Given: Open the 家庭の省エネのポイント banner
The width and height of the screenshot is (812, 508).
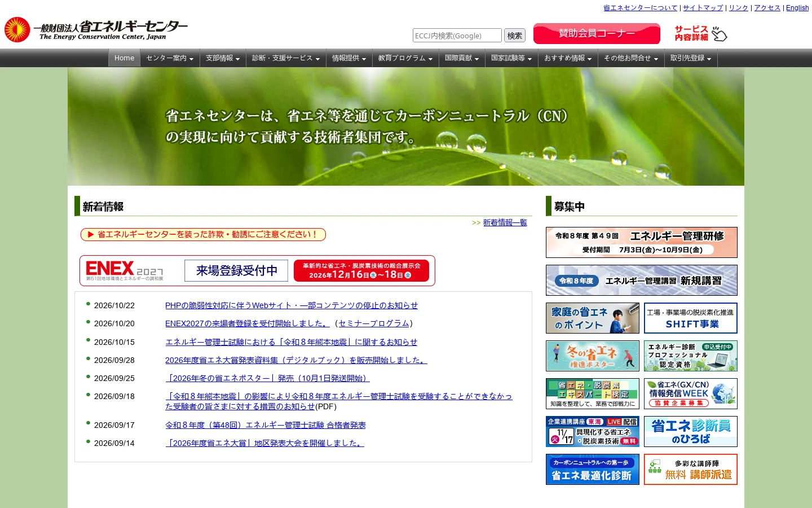Looking at the screenshot, I should pyautogui.click(x=593, y=318).
